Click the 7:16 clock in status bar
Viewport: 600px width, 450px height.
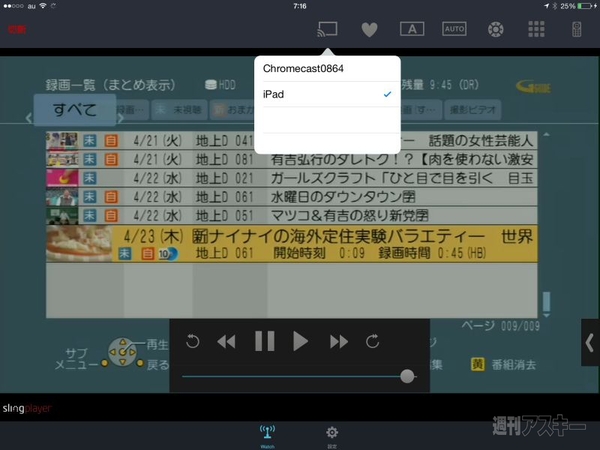(x=300, y=6)
